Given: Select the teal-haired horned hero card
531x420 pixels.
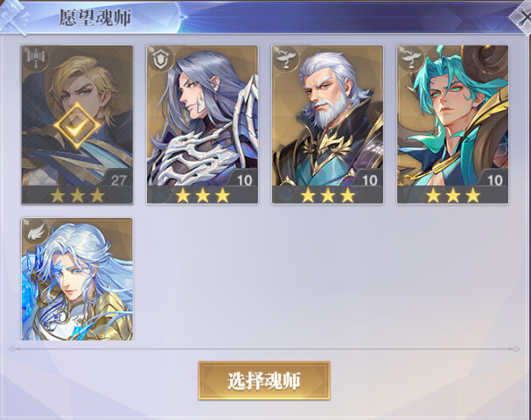Looking at the screenshot, I should [453, 124].
